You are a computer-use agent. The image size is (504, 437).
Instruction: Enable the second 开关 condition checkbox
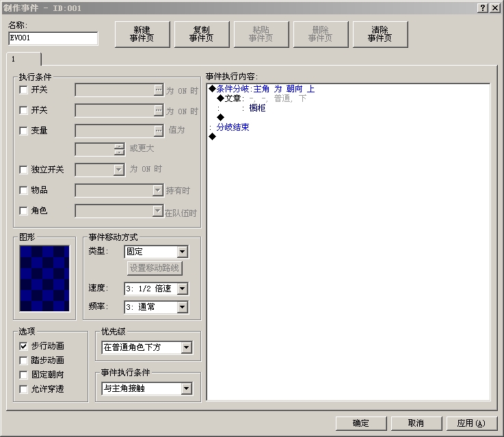click(23, 111)
